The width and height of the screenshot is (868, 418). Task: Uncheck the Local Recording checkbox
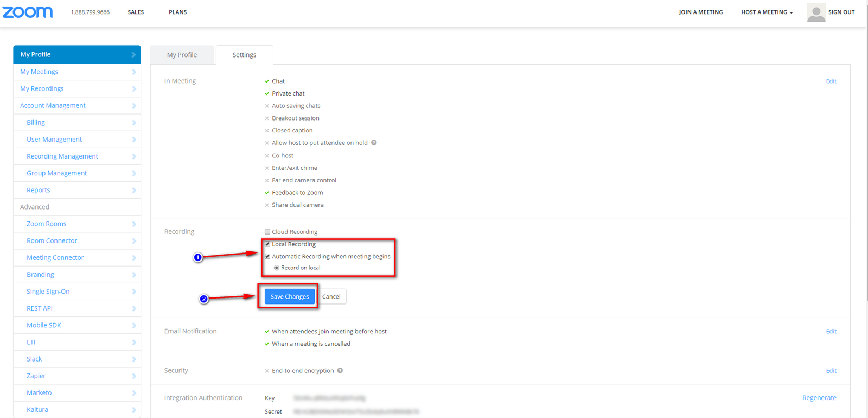[x=267, y=244]
